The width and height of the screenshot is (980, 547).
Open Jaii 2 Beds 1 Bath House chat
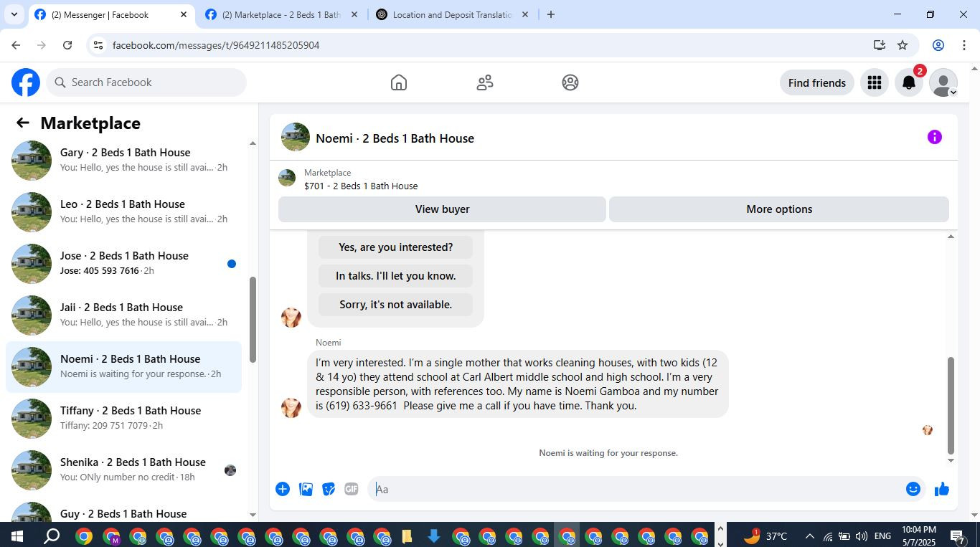pyautogui.click(x=123, y=315)
